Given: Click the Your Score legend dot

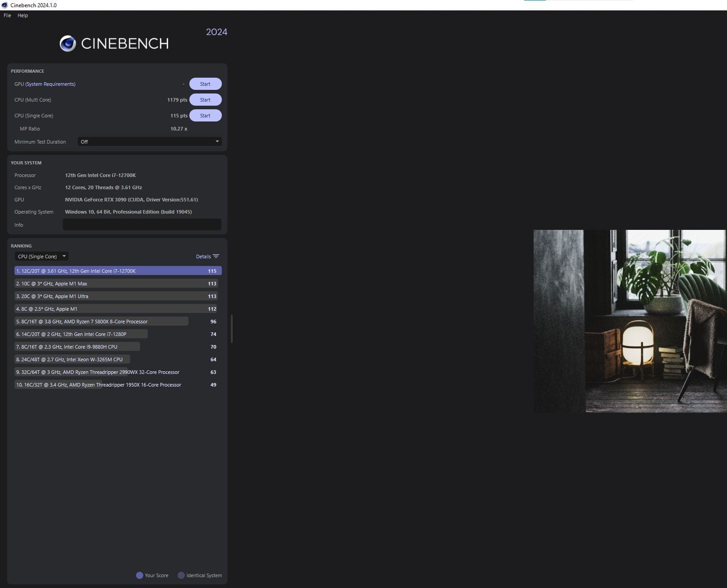Looking at the screenshot, I should (x=140, y=575).
